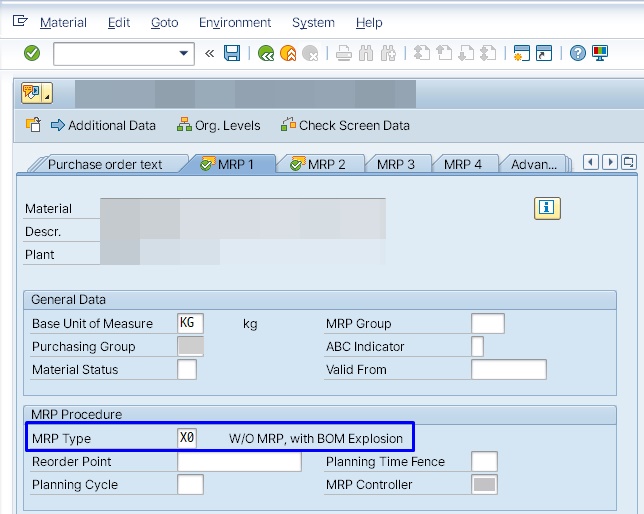Click the green Enter checkmark icon
The height and width of the screenshot is (514, 644).
pos(32,53)
